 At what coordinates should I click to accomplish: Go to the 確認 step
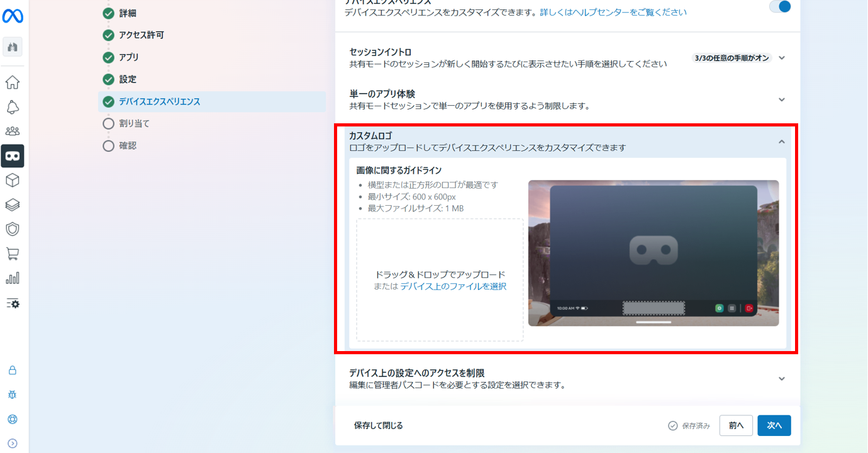coord(128,145)
